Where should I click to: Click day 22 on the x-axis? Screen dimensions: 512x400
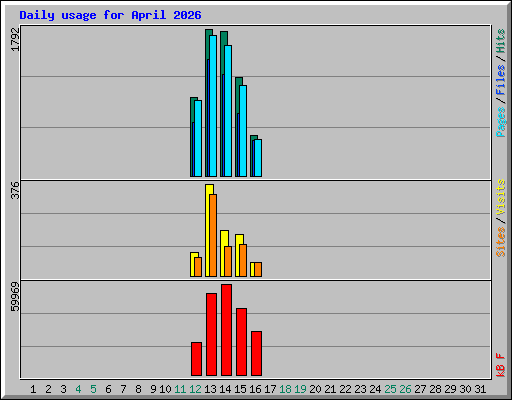point(345,389)
